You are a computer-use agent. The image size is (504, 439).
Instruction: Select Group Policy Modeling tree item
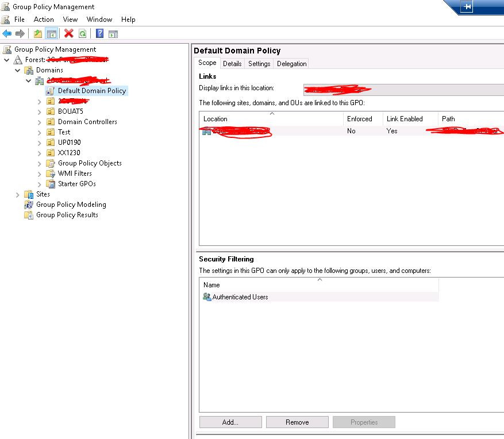(71, 205)
